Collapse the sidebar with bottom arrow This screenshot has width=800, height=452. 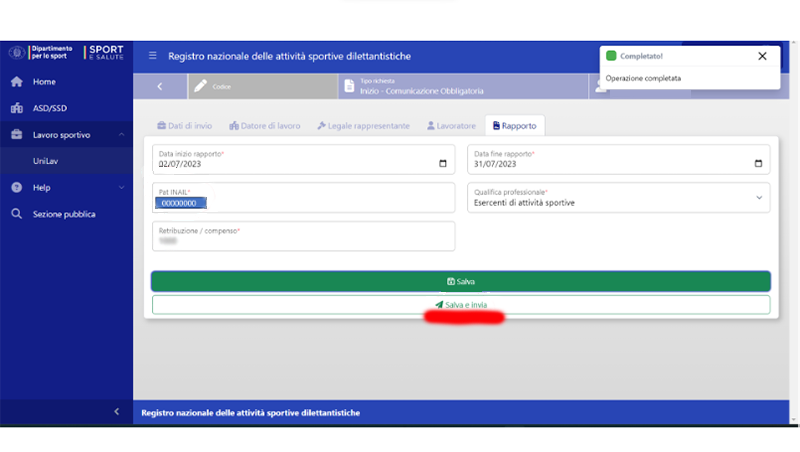(115, 411)
